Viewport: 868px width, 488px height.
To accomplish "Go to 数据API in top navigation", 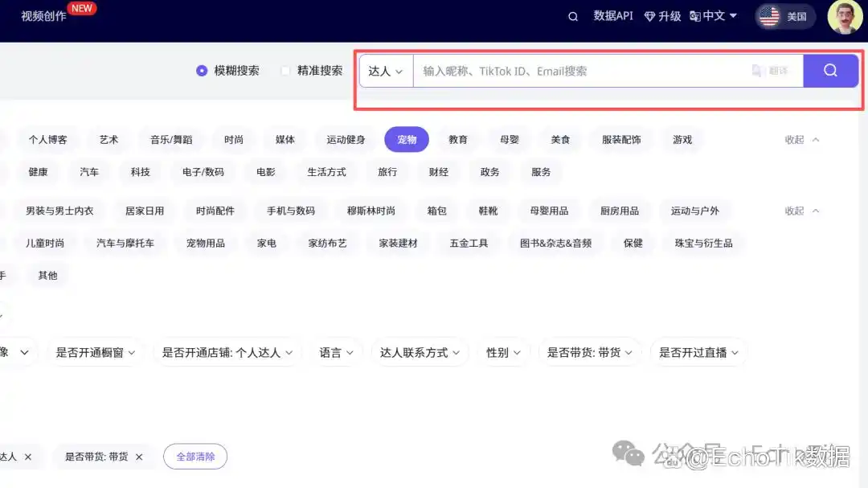I will click(613, 16).
